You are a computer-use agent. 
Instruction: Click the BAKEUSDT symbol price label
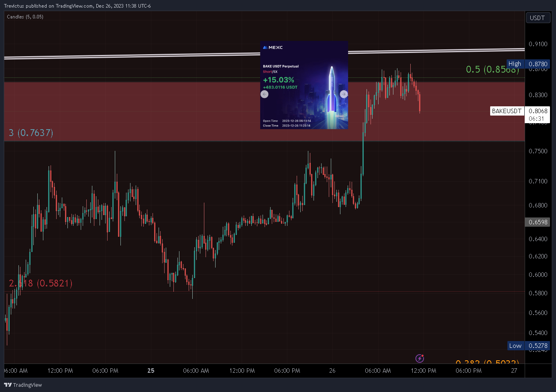point(507,111)
